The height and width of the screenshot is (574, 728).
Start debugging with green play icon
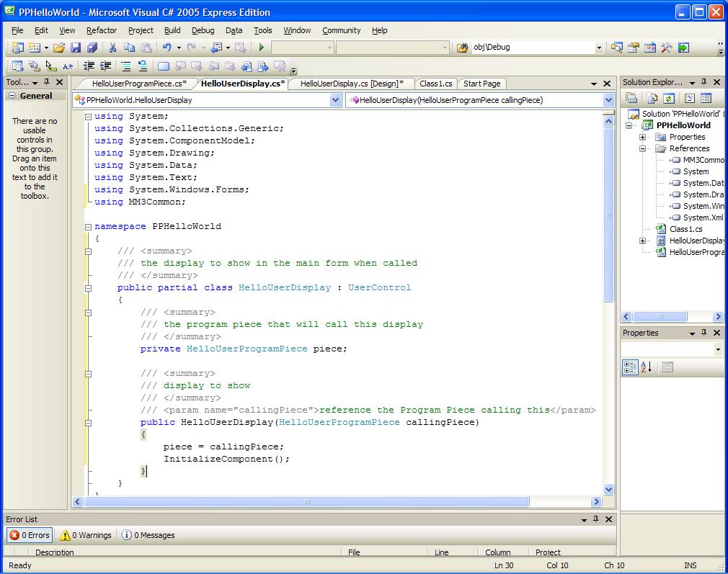[x=262, y=48]
